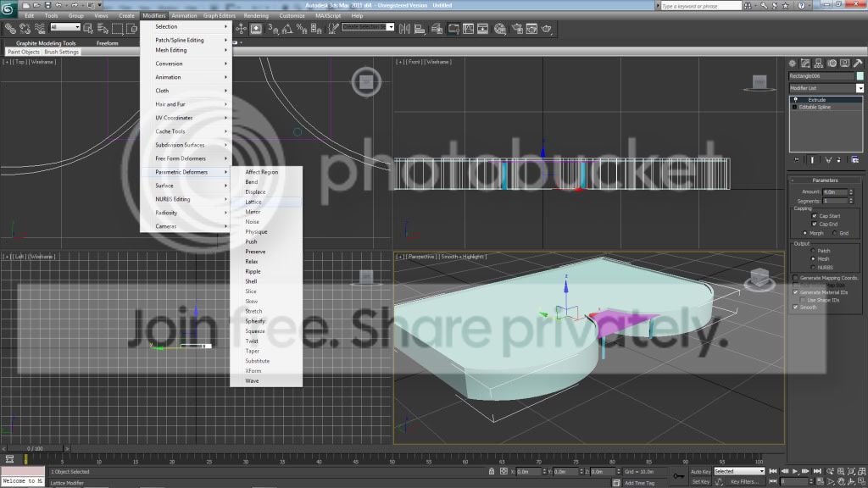Expand the Mesh Editing submenu
Viewport: 868px width, 488px height.
tap(186, 50)
